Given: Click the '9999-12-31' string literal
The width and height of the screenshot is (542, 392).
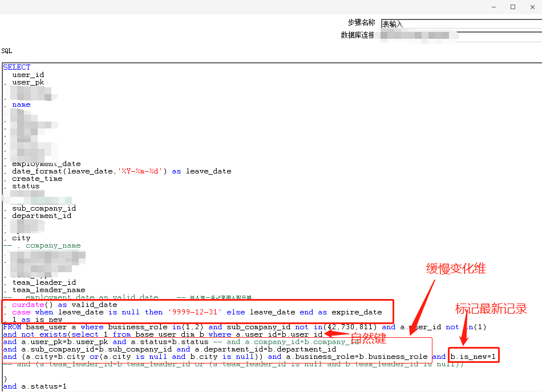Looking at the screenshot, I should 195,312.
